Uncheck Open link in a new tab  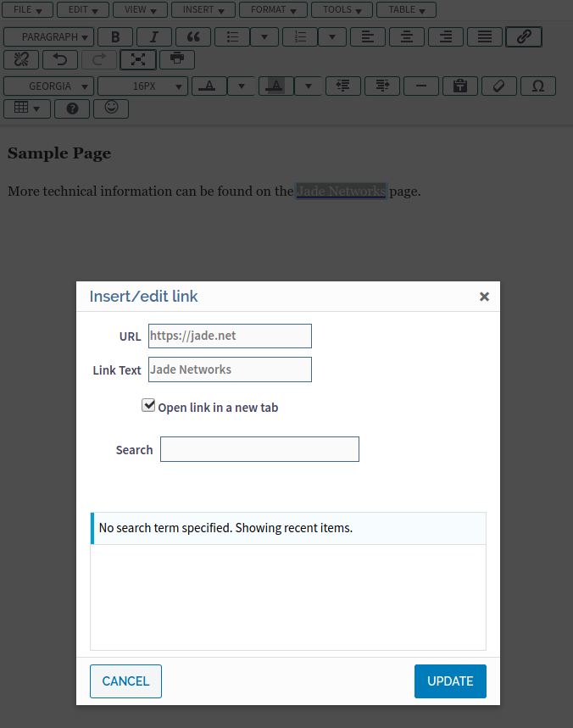(148, 406)
